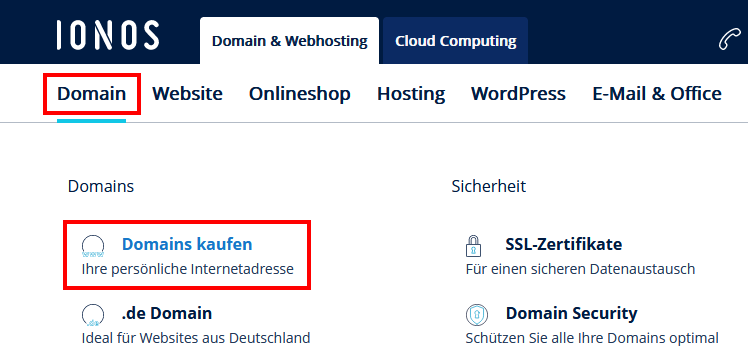748x361 pixels.
Task: Open the Onlineshop menu
Action: coord(300,93)
